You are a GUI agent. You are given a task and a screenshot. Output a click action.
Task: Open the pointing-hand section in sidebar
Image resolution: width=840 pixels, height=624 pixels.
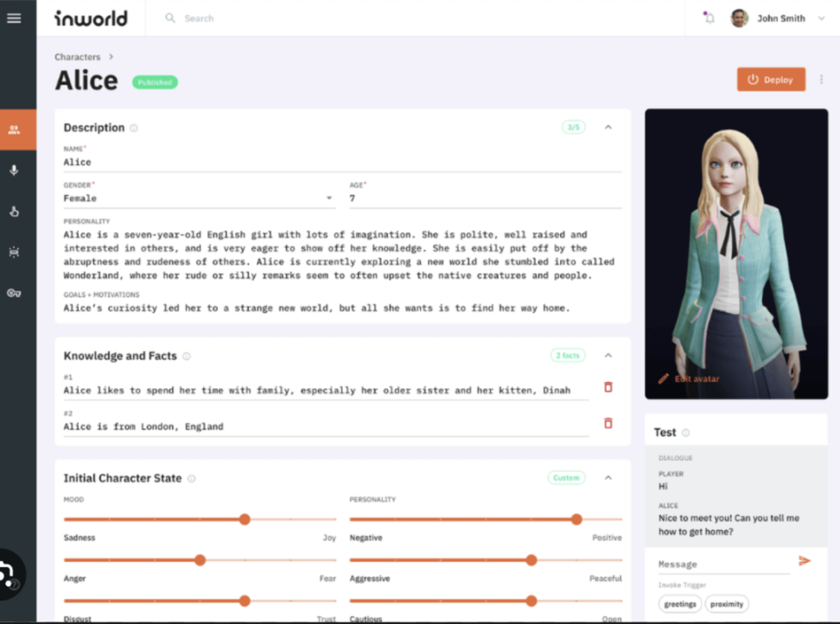tap(14, 211)
